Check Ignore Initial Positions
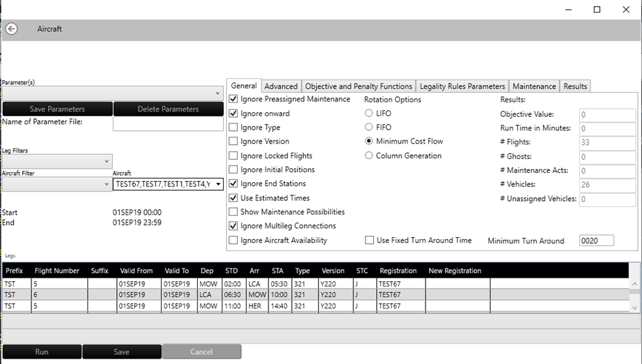The image size is (642, 364). [233, 170]
